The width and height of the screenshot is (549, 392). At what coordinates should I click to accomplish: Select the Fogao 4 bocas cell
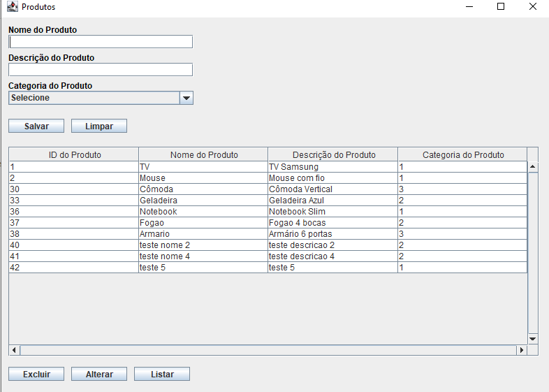[x=333, y=223]
